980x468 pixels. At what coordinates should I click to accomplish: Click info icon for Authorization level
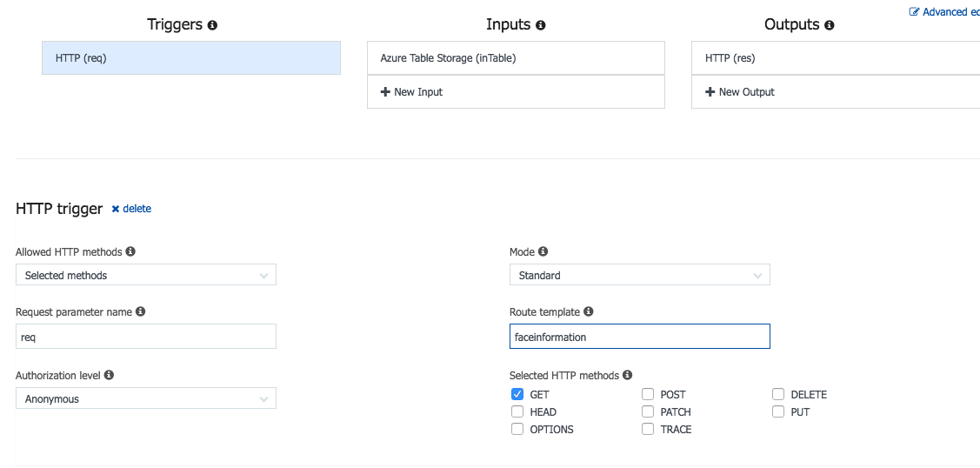(x=110, y=376)
